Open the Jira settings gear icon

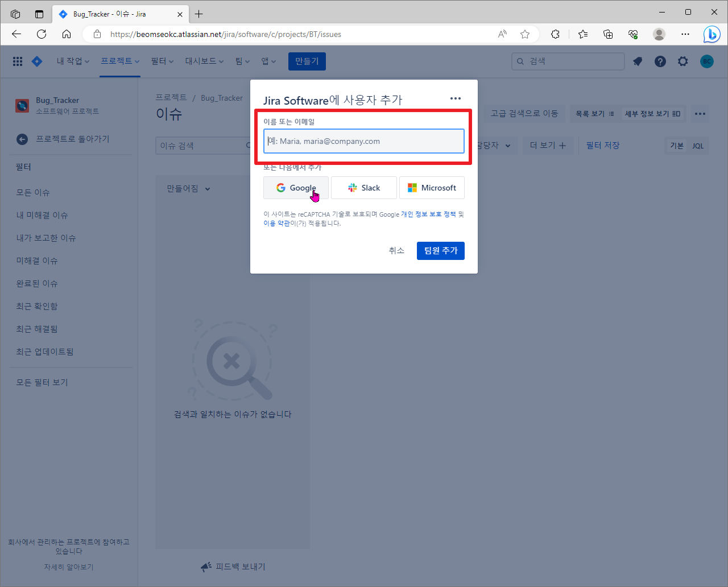pyautogui.click(x=683, y=61)
